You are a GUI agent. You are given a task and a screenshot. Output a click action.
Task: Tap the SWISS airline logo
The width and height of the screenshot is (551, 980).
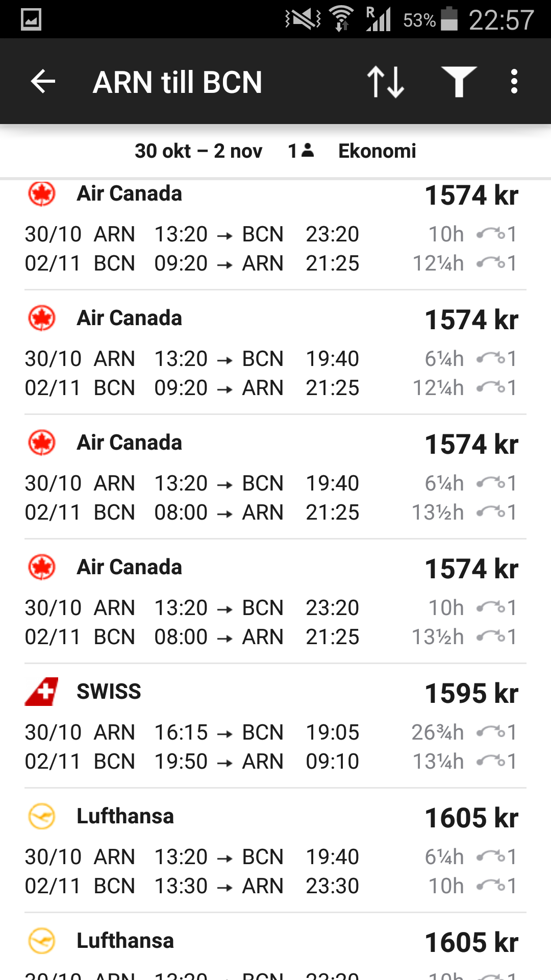(42, 692)
